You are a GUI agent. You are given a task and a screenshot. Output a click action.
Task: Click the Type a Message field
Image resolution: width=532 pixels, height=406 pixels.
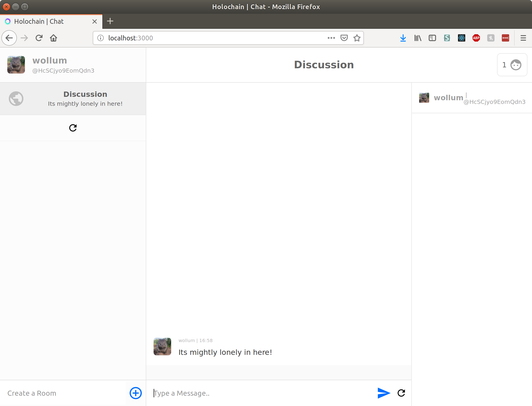pyautogui.click(x=261, y=393)
